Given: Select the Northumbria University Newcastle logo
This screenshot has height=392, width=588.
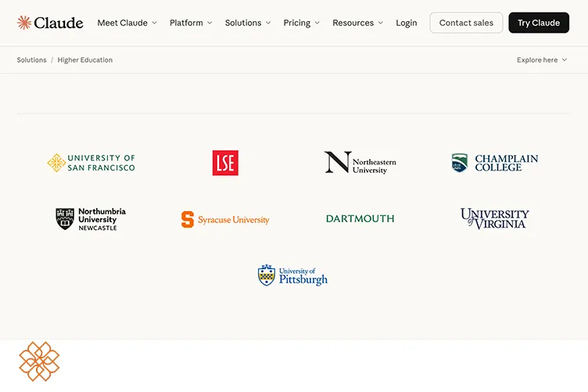Looking at the screenshot, I should [x=91, y=219].
